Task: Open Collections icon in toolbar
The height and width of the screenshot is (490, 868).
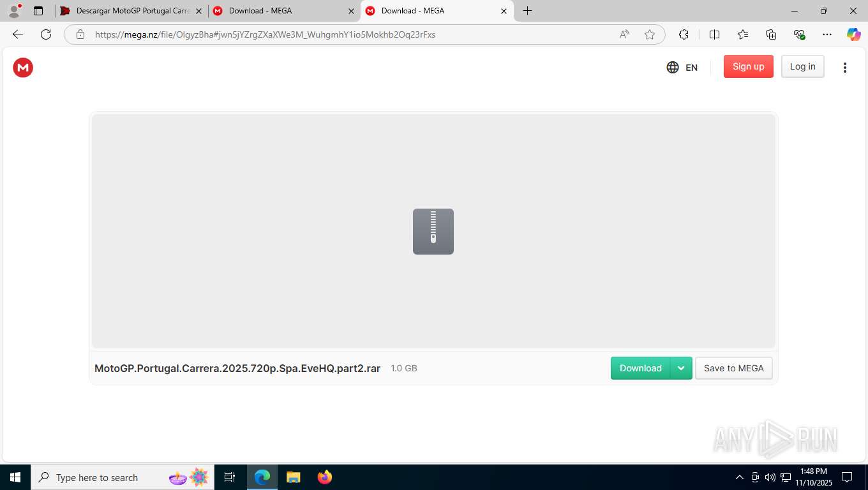Action: (771, 34)
